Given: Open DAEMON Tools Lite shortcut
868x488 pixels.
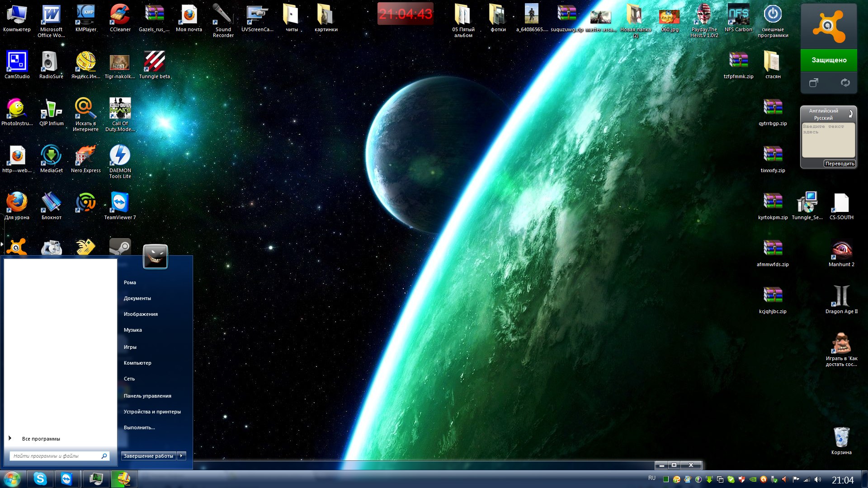Looking at the screenshot, I should click(120, 162).
